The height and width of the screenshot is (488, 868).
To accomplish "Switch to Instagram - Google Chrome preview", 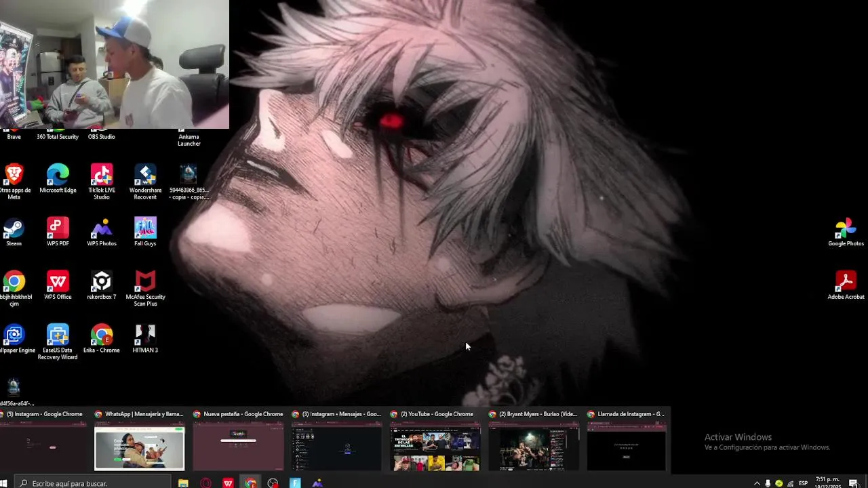I will point(42,440).
